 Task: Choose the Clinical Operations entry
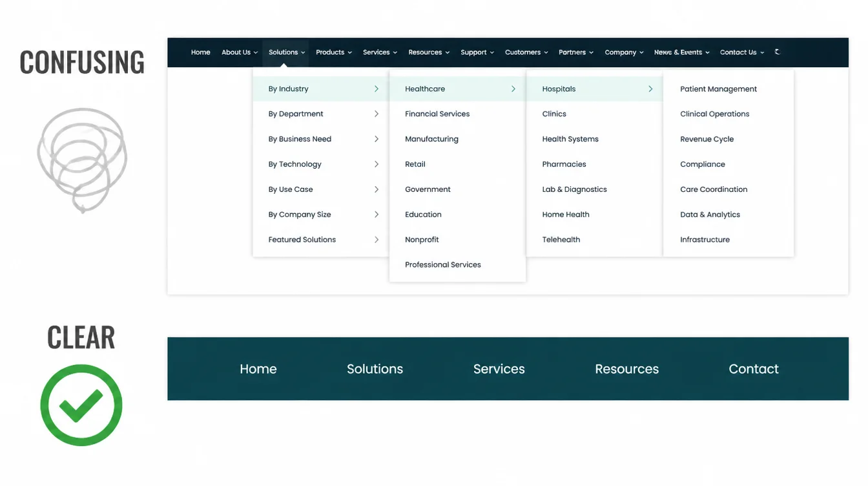click(x=715, y=114)
